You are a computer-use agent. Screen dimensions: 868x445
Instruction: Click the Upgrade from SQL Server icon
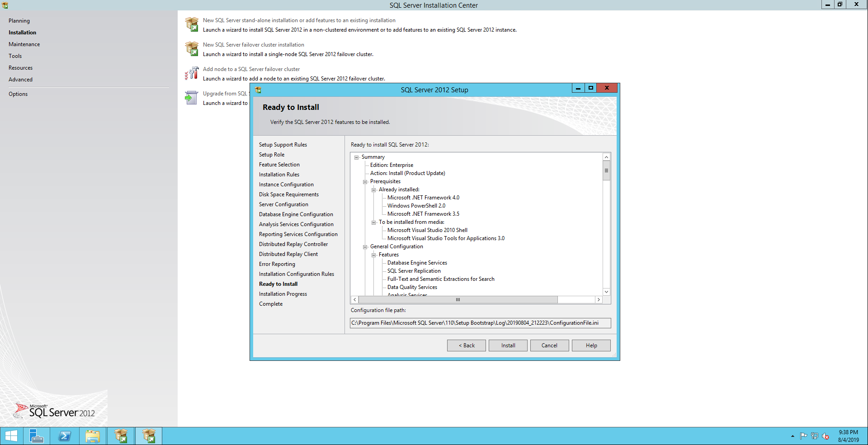(x=192, y=98)
